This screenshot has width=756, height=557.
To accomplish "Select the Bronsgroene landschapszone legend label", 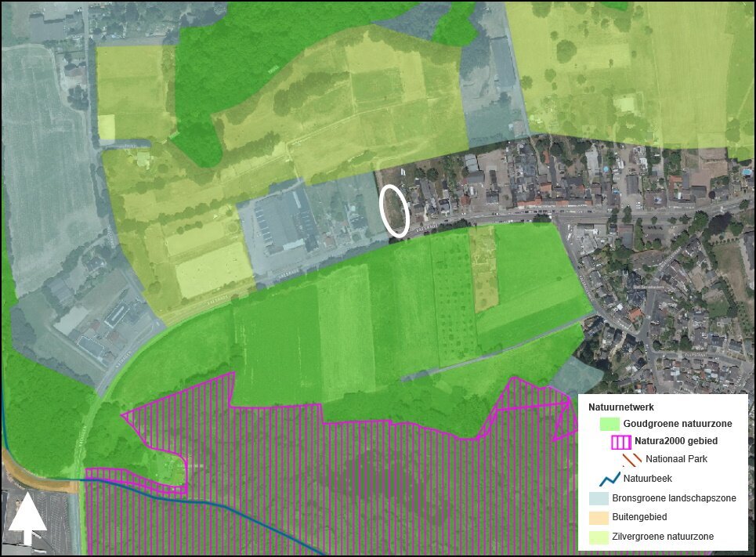I will point(674,498).
